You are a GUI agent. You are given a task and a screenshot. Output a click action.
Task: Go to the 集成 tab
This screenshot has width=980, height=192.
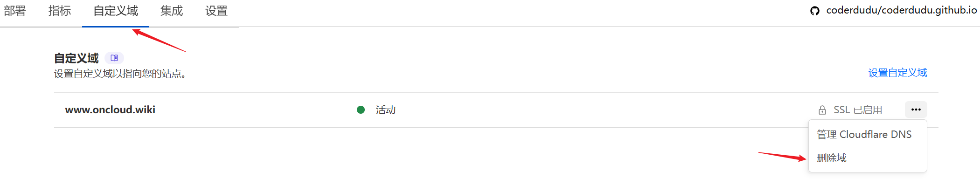coord(172,11)
